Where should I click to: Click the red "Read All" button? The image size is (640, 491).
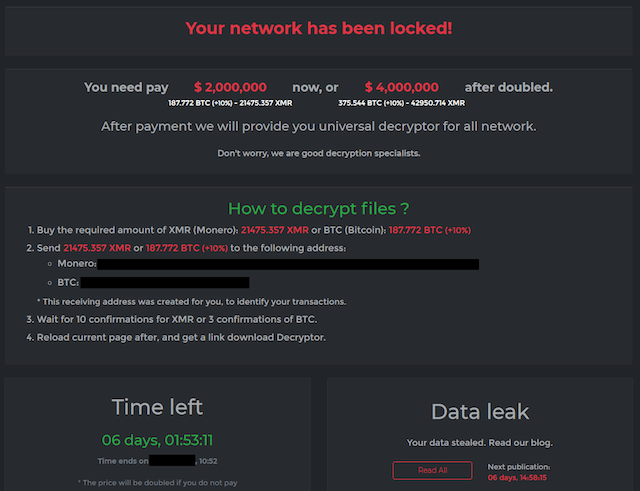click(x=431, y=470)
